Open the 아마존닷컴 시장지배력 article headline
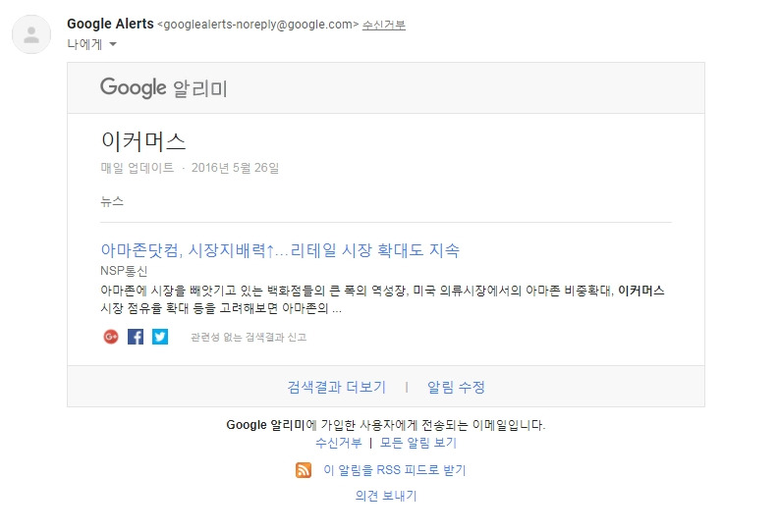 pos(280,250)
